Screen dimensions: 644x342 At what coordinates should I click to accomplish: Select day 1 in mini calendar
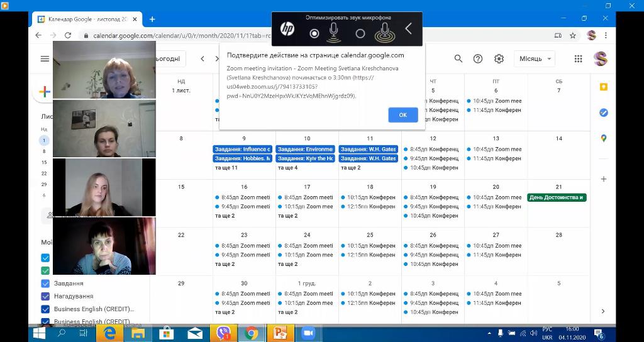[44, 140]
